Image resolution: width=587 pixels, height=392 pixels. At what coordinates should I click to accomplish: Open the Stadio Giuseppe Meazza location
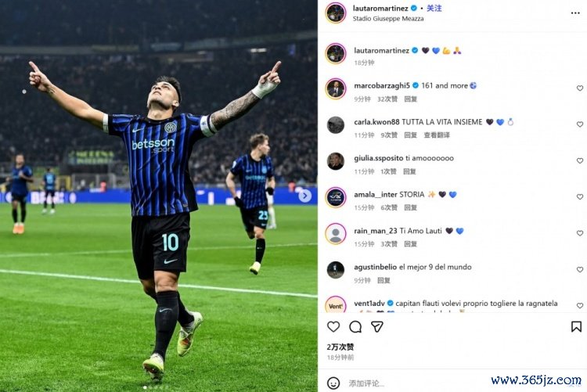coord(388,19)
